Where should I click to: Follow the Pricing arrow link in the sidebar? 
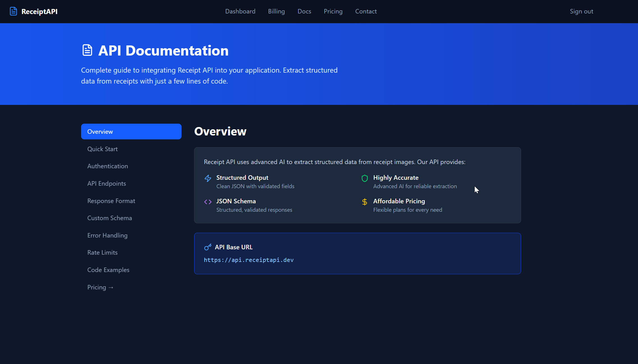click(100, 287)
